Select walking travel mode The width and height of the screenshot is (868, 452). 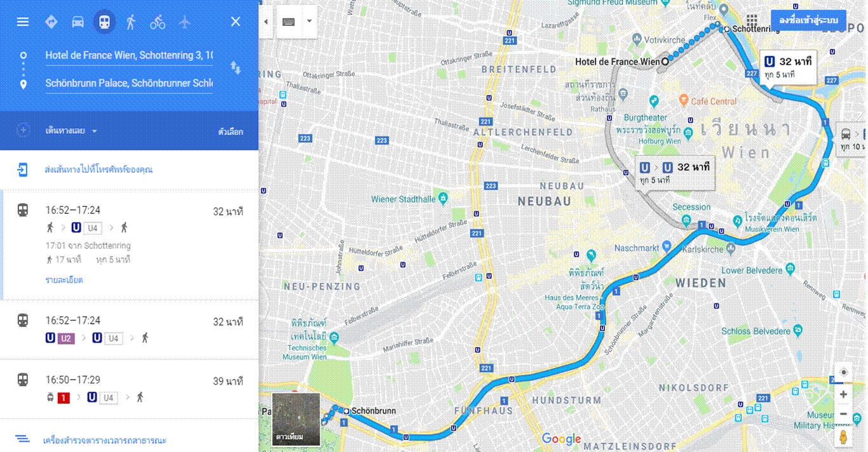pyautogui.click(x=131, y=22)
